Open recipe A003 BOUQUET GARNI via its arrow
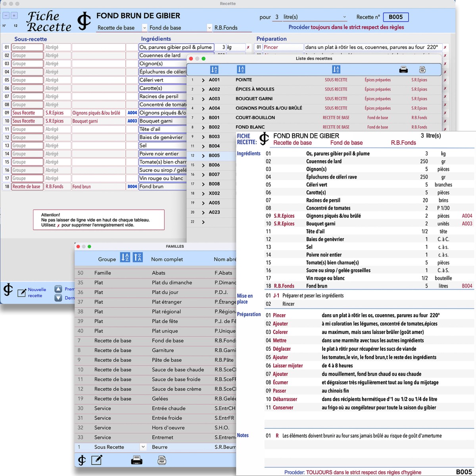The width and height of the screenshot is (476, 476). pos(203,99)
